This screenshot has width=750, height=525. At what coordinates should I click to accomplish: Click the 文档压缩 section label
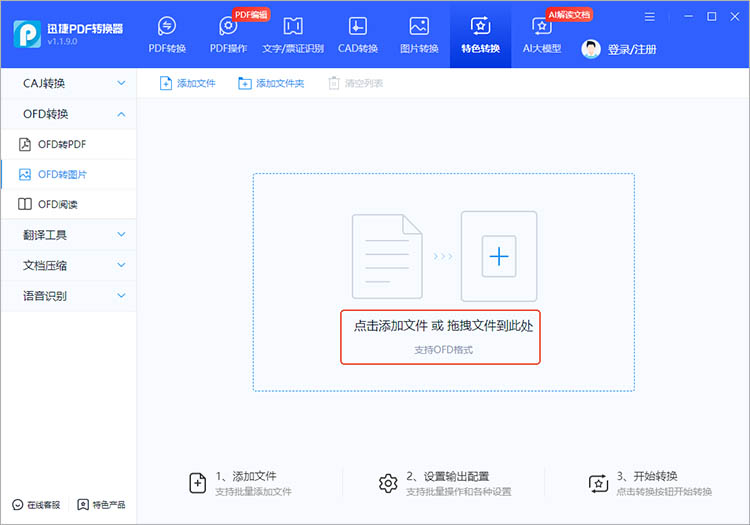pyautogui.click(x=45, y=265)
